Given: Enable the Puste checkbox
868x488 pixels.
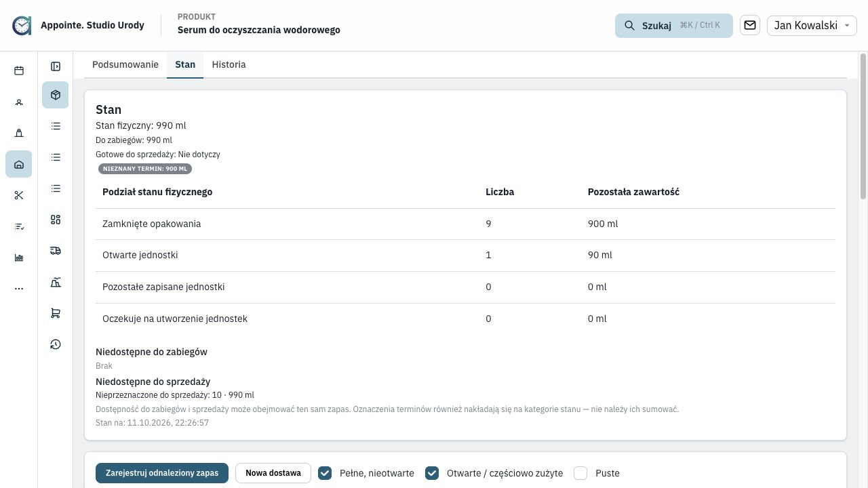Looking at the screenshot, I should tap(580, 473).
